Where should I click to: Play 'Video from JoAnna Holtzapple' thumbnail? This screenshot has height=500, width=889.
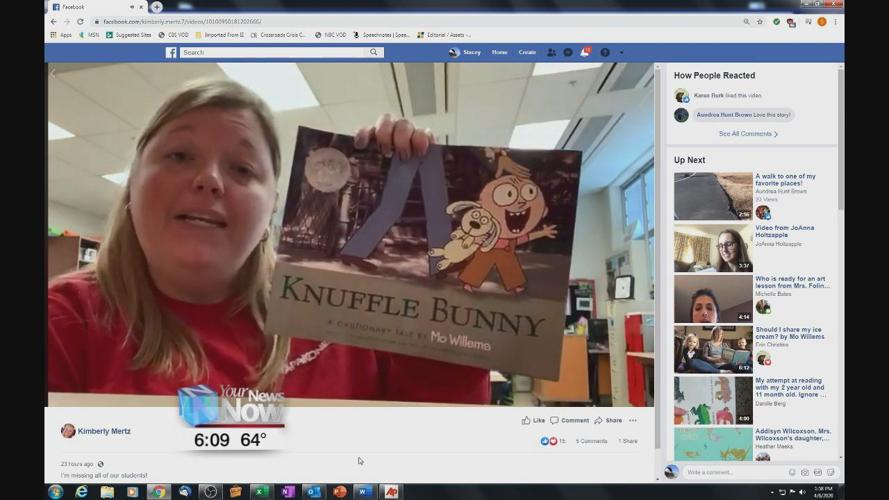713,248
